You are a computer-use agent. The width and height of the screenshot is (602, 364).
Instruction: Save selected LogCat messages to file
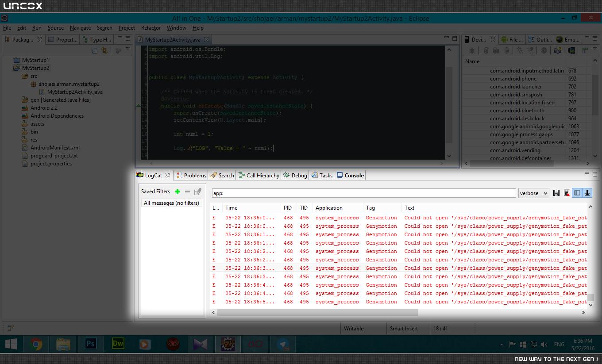pos(556,193)
